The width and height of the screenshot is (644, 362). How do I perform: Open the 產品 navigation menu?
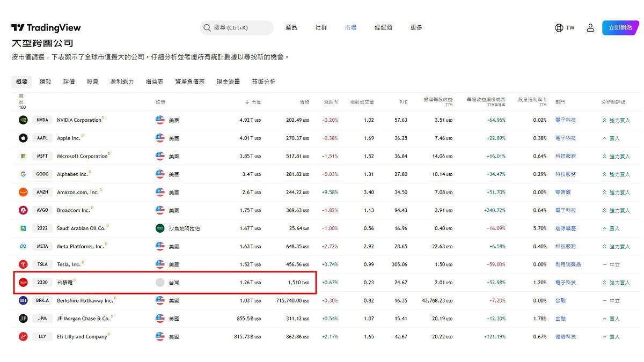point(291,28)
